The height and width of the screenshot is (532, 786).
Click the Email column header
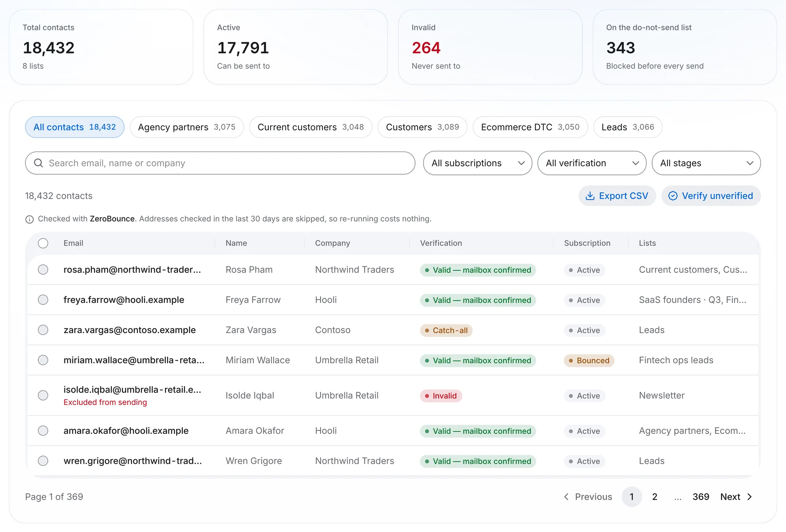[73, 243]
